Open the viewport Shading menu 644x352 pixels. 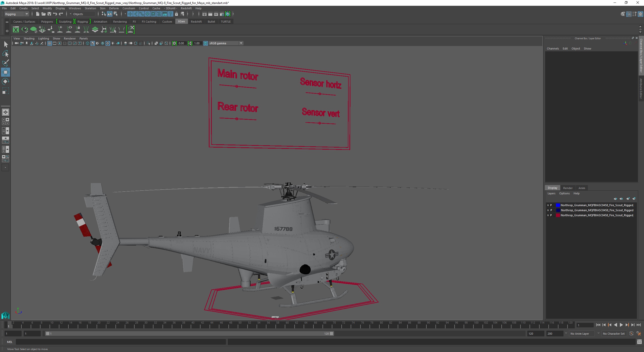pos(29,38)
